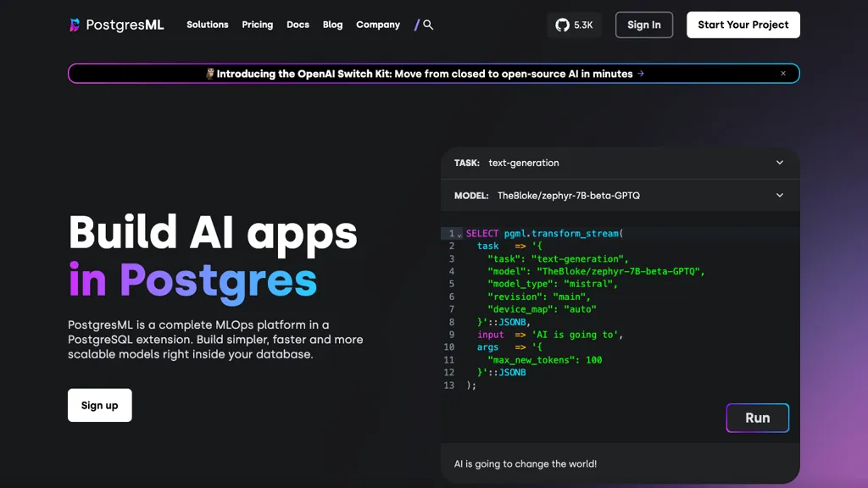Open the OpenAI Switch Kit announcement link
868x488 pixels.
pos(424,74)
